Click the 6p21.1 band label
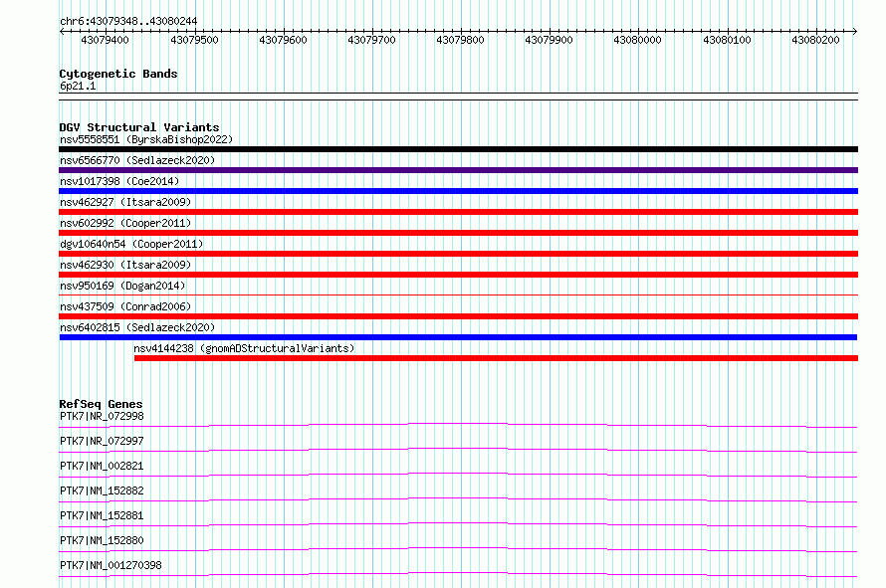Viewport: 886px width, 588px height. [x=78, y=86]
